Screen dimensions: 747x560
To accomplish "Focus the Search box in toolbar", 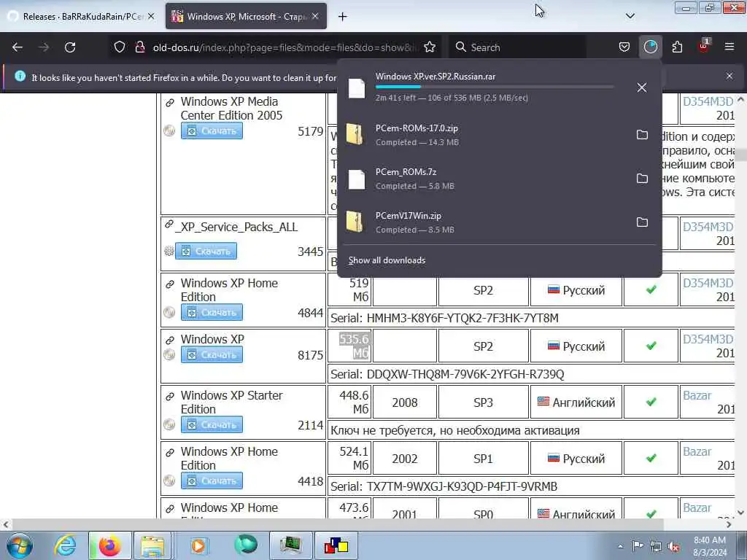I will click(517, 47).
